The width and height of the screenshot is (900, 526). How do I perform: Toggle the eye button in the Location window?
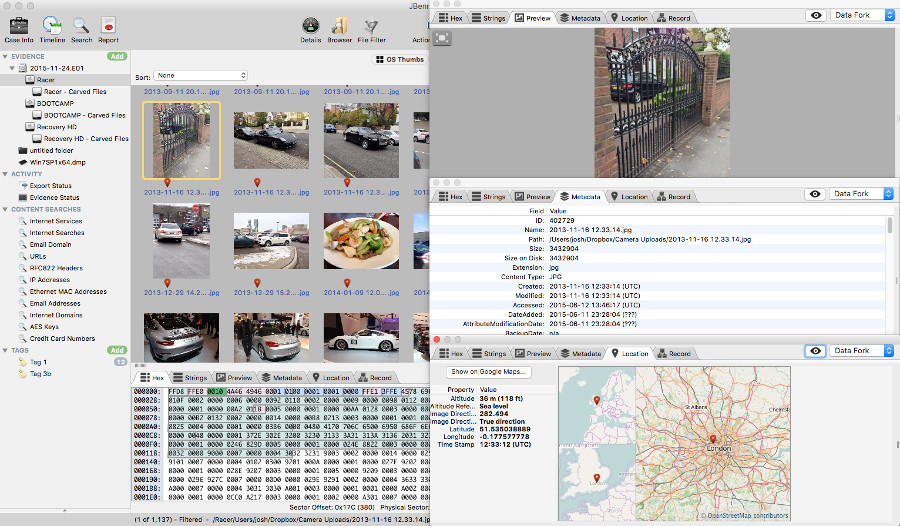click(816, 351)
